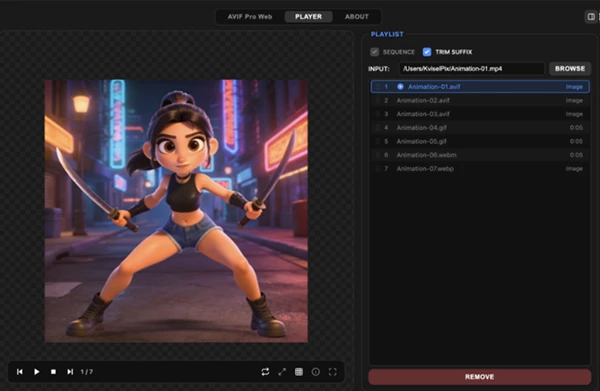Select Animation-01.avif in the playlist
This screenshot has width=600, height=391.
(480, 86)
